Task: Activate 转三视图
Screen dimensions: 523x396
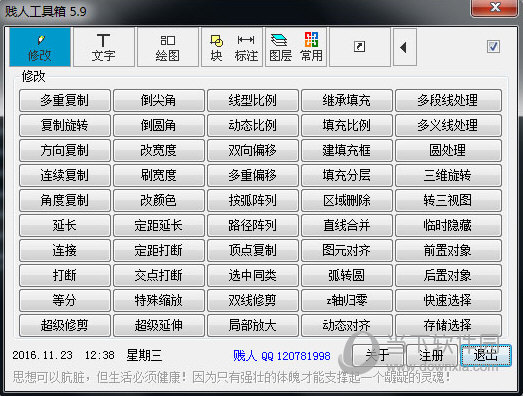Action: [448, 200]
